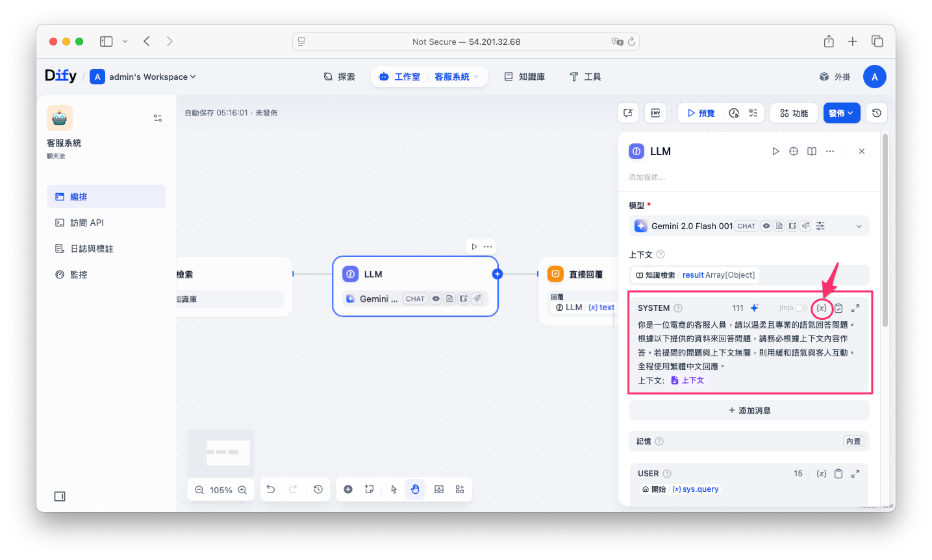Image resolution: width=932 pixels, height=560 pixels.
Task: Select the hand pan tool
Action: (415, 489)
